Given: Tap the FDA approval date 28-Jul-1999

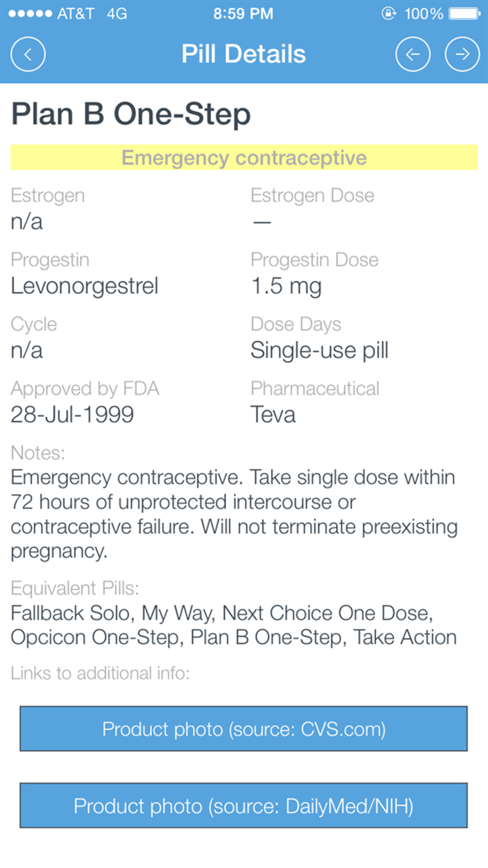Looking at the screenshot, I should (x=72, y=414).
